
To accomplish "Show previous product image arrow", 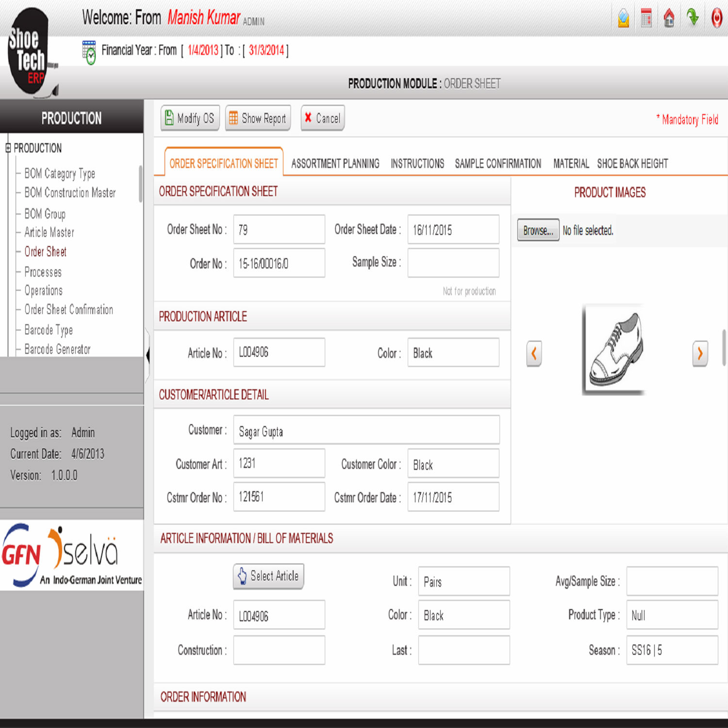I will pyautogui.click(x=534, y=353).
